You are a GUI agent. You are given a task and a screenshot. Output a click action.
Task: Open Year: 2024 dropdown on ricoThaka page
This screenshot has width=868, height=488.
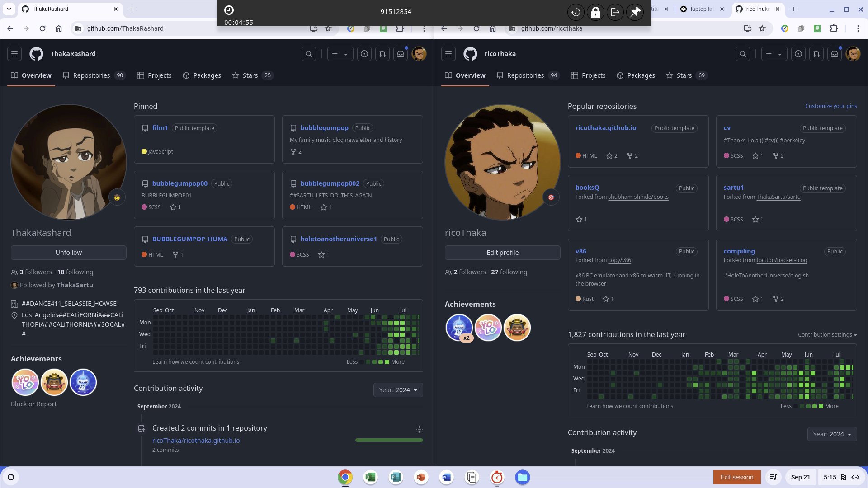tap(832, 434)
